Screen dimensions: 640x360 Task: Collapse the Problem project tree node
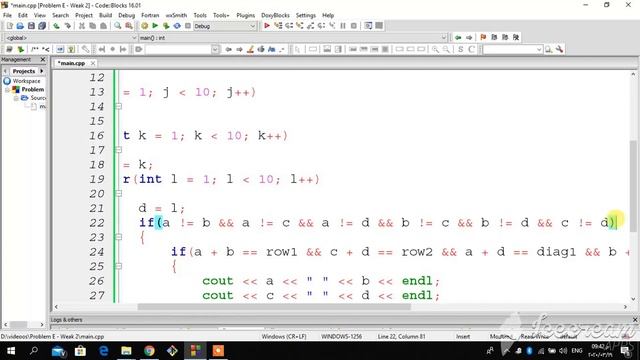(x=8, y=89)
